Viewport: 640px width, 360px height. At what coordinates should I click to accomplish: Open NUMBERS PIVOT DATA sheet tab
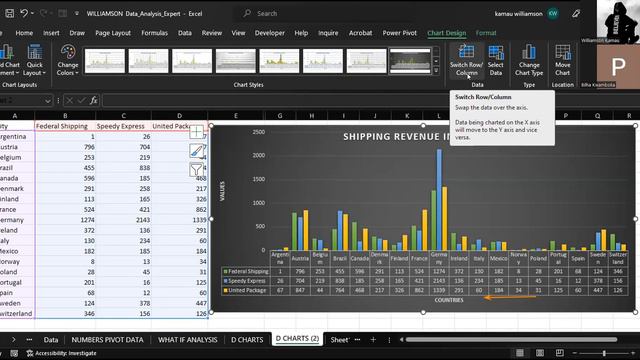tap(107, 340)
